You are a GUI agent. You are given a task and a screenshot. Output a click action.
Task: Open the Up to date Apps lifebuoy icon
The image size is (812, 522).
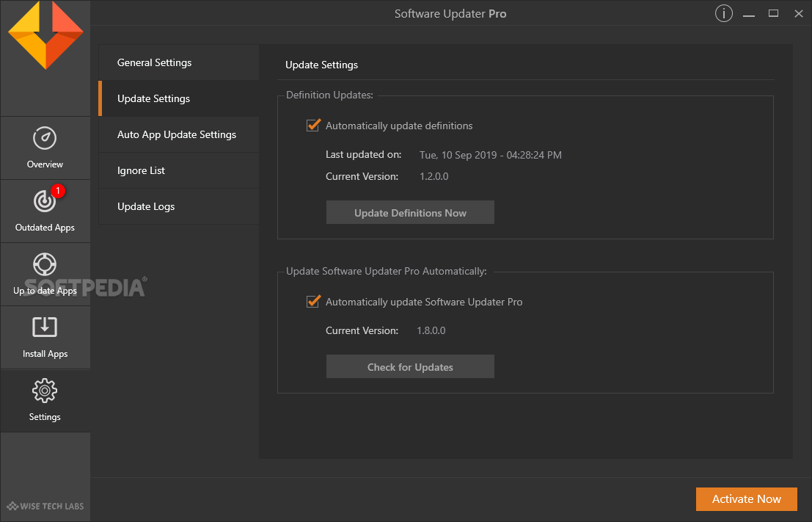point(45,264)
